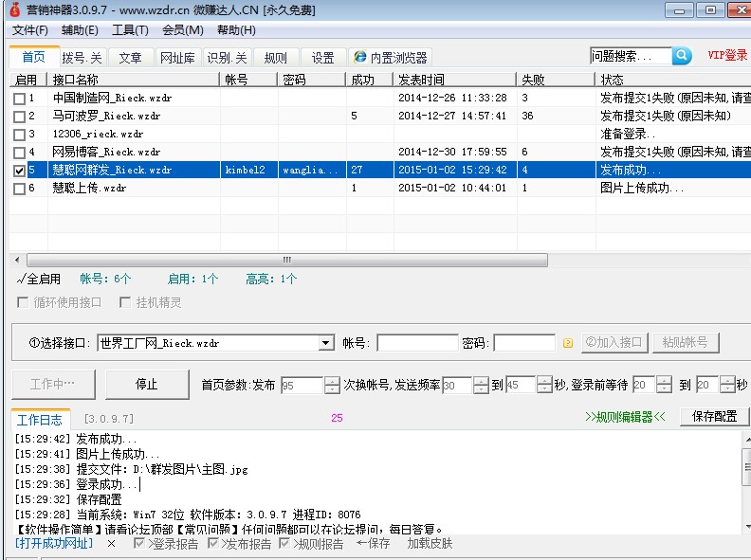This screenshot has height=560, width=751.
Task: Click the blue search magnifier icon
Action: click(682, 56)
